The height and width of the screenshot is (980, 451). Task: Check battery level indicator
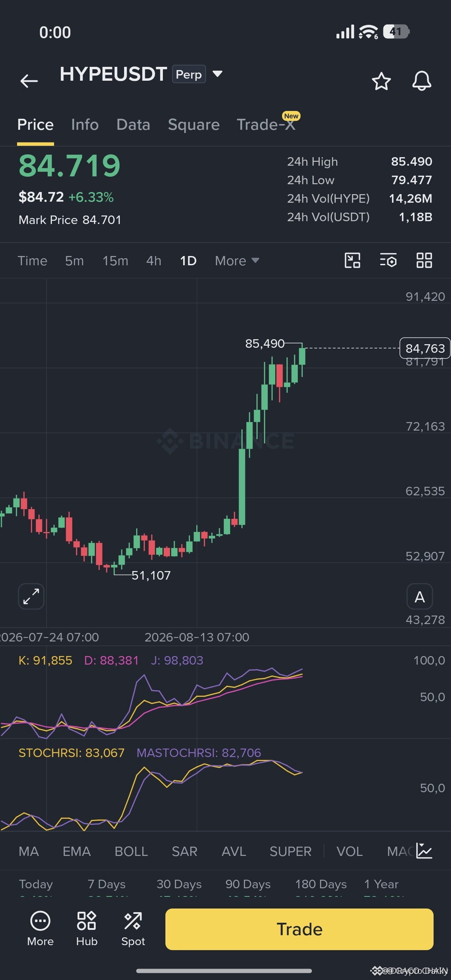pos(396,32)
